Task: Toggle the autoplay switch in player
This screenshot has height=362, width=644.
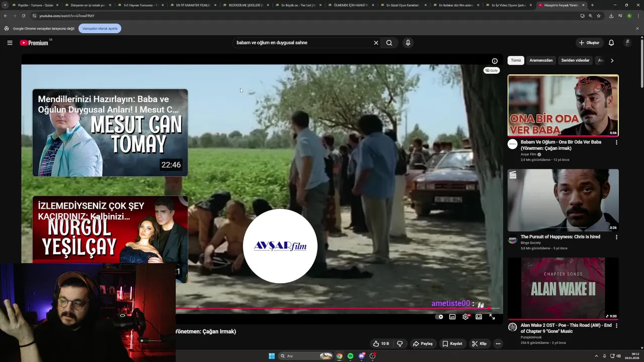Action: coord(440,317)
